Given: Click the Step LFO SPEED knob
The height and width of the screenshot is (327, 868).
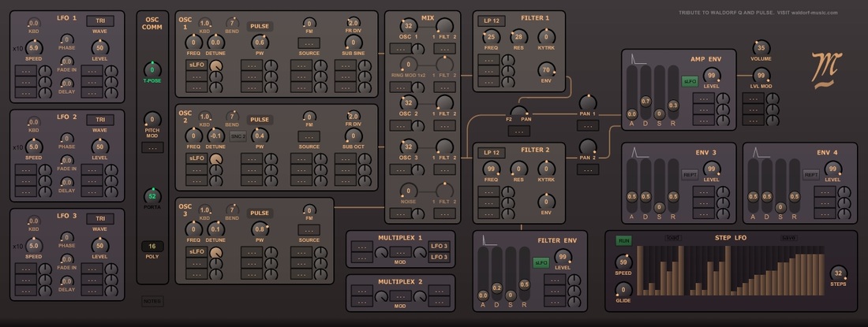Looking at the screenshot, I should (624, 262).
